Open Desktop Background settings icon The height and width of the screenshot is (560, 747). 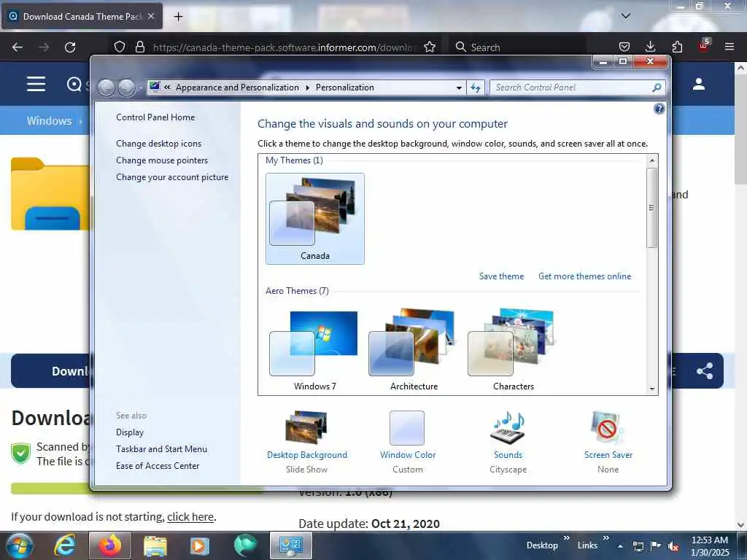click(x=306, y=427)
